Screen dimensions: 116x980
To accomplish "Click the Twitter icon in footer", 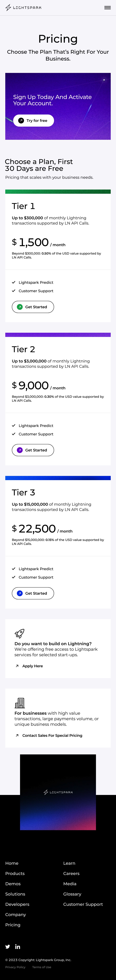I will click(8, 947).
